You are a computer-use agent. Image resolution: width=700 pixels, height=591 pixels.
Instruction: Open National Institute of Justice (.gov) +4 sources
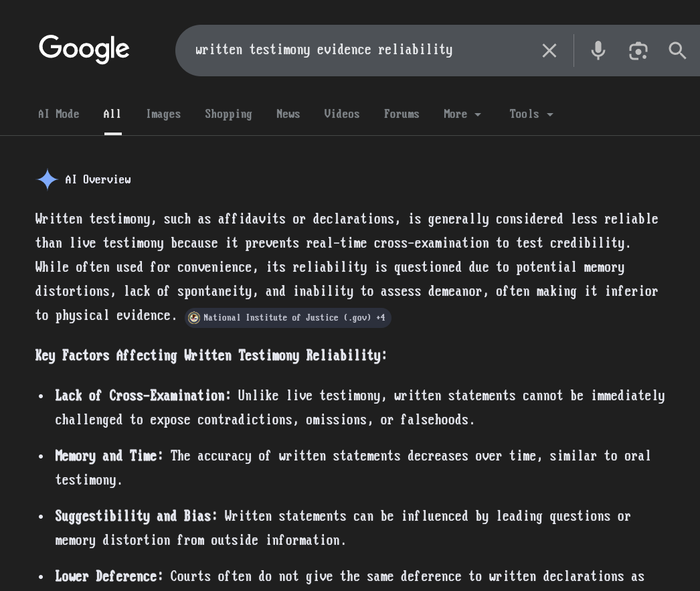click(288, 318)
